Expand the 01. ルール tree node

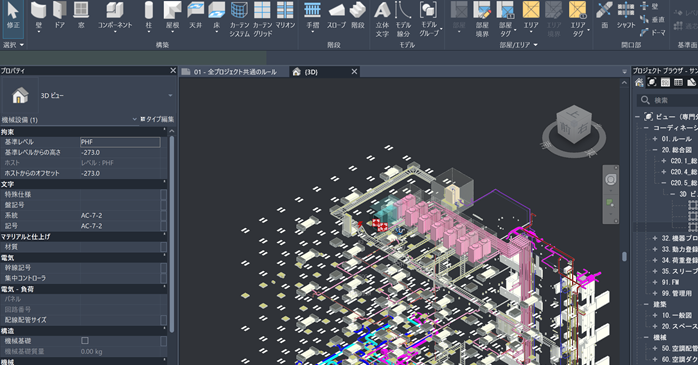(x=655, y=139)
